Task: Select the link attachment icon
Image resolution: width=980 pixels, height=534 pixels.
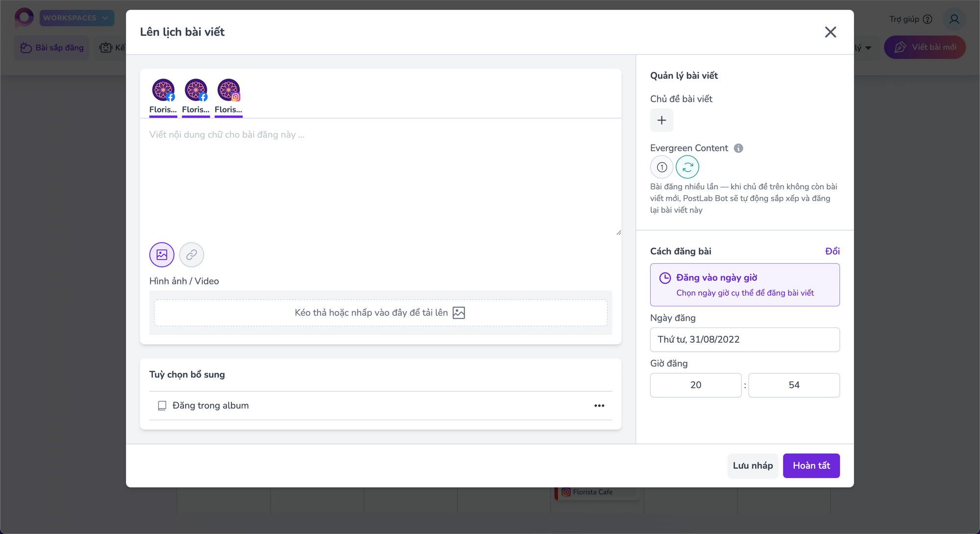Action: tap(192, 255)
